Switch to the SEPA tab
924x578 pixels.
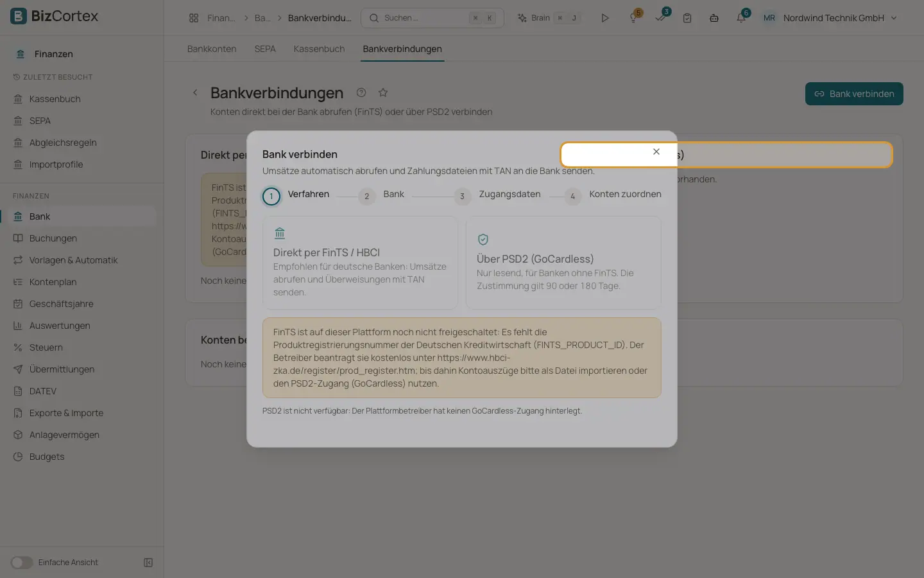pyautogui.click(x=265, y=49)
